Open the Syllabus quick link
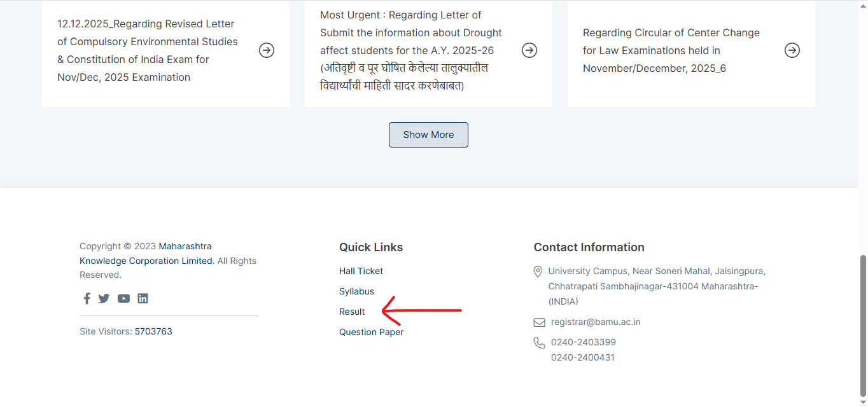 click(356, 291)
